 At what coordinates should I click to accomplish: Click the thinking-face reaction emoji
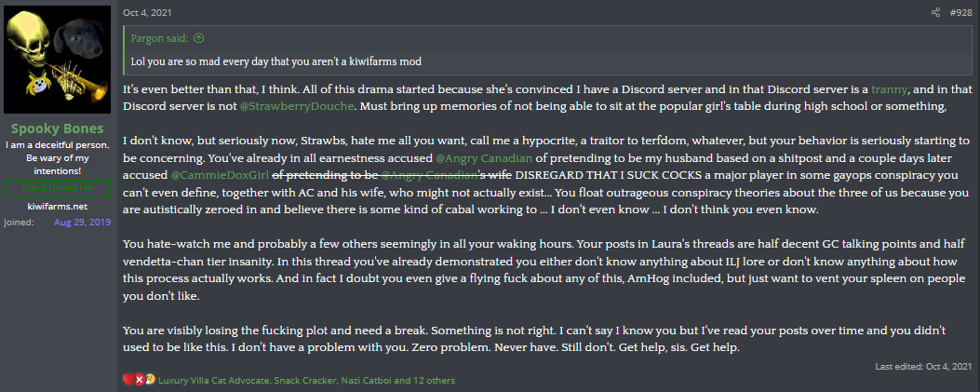tap(150, 380)
